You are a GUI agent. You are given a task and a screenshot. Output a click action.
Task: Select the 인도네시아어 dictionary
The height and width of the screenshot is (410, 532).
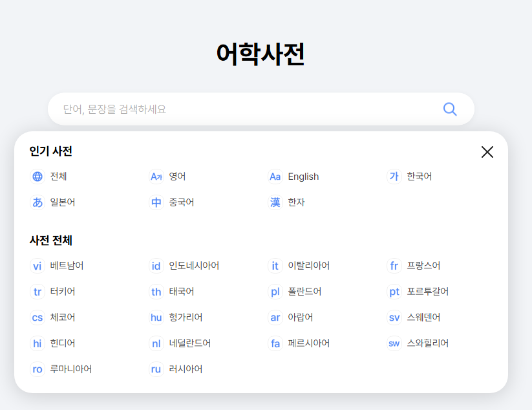click(194, 265)
